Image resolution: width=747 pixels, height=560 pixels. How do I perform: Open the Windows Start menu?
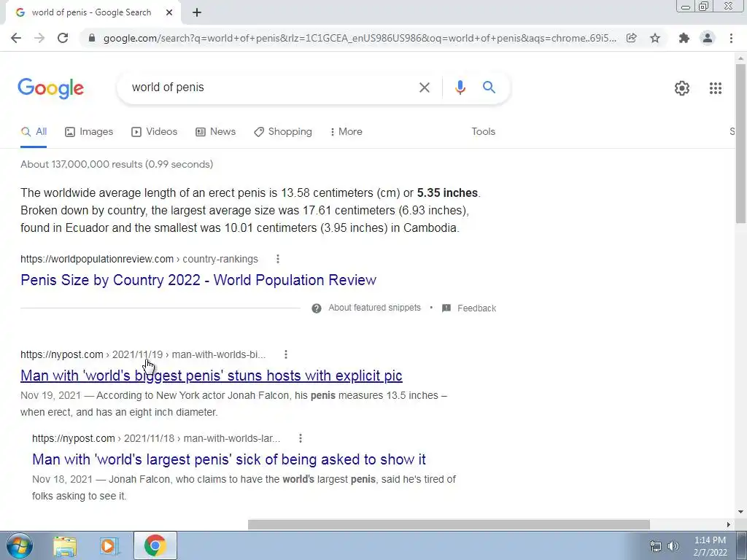point(20,545)
